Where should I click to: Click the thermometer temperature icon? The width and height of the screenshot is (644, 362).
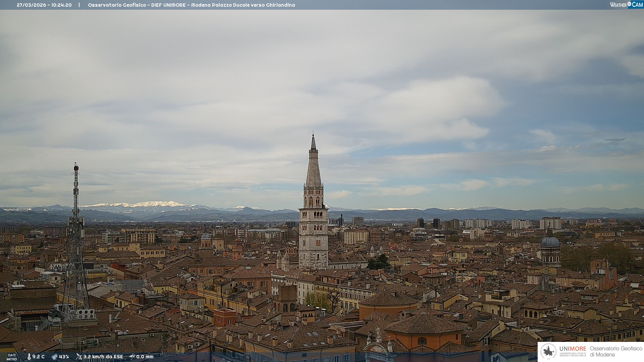[29, 357]
